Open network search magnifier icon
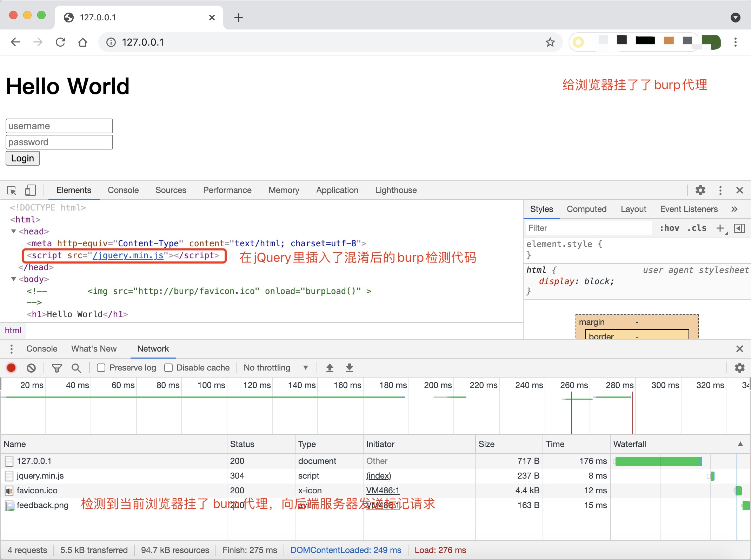Screen dimensions: 751x560 [x=76, y=368]
